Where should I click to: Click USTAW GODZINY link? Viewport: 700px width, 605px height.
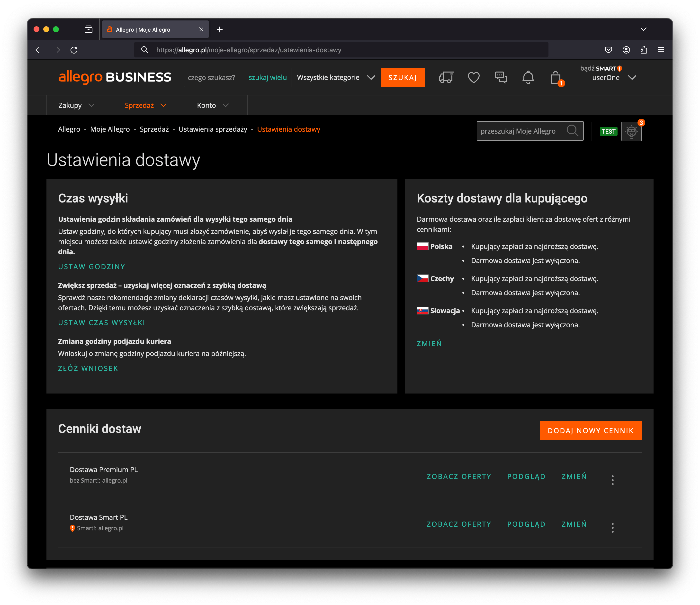click(x=91, y=267)
